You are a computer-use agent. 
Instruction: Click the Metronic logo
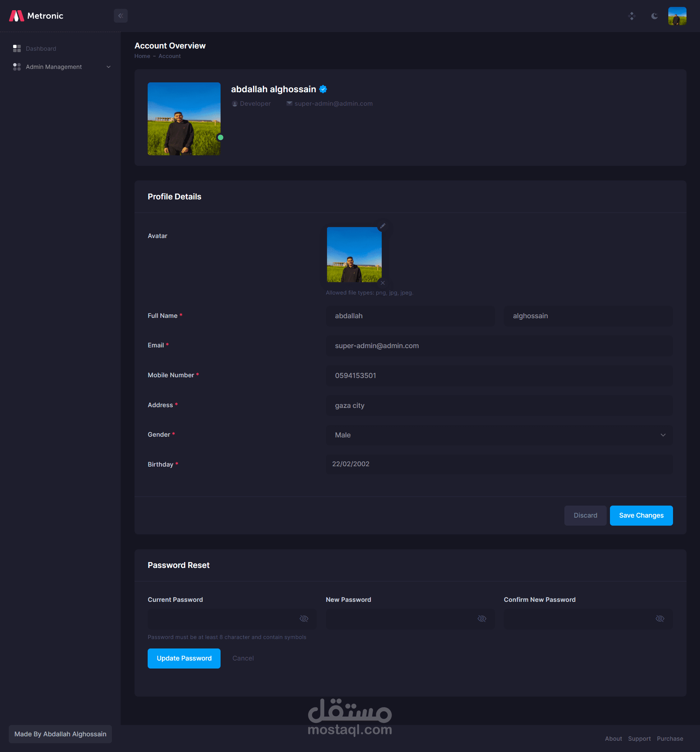point(36,16)
